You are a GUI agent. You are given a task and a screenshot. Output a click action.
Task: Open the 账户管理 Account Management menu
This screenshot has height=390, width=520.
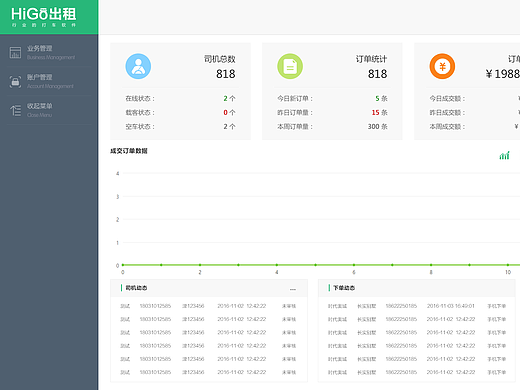[50, 81]
